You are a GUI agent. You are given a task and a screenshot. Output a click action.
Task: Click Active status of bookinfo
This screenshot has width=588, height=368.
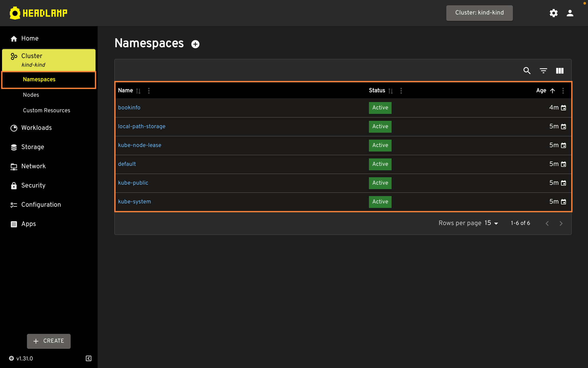380,108
